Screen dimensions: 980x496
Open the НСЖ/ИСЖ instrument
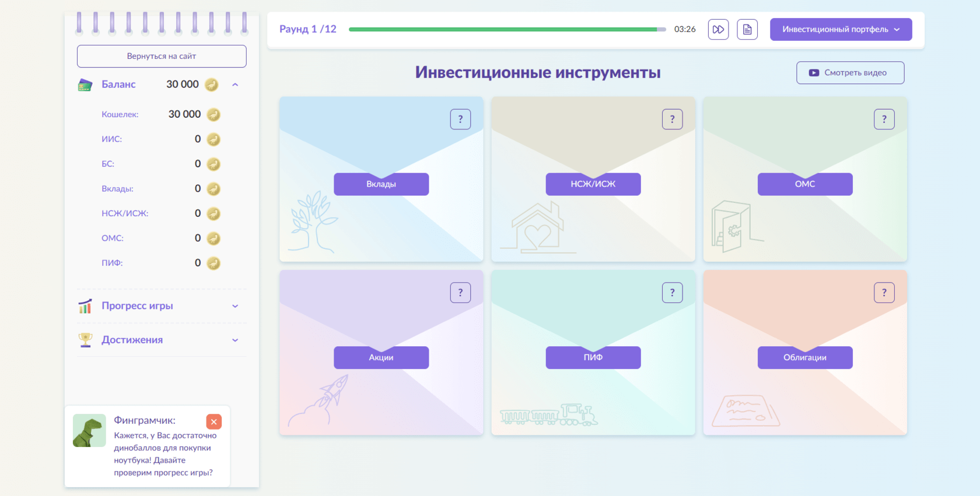(x=593, y=184)
